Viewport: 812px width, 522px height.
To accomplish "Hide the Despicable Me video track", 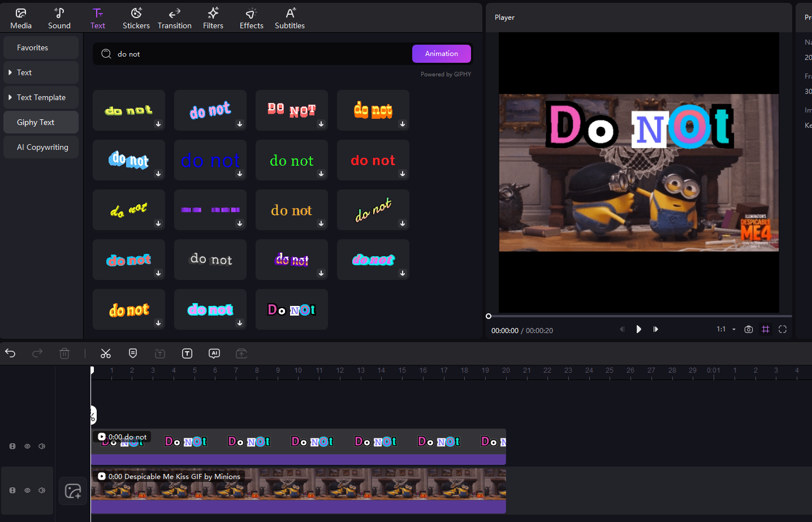I will click(27, 490).
